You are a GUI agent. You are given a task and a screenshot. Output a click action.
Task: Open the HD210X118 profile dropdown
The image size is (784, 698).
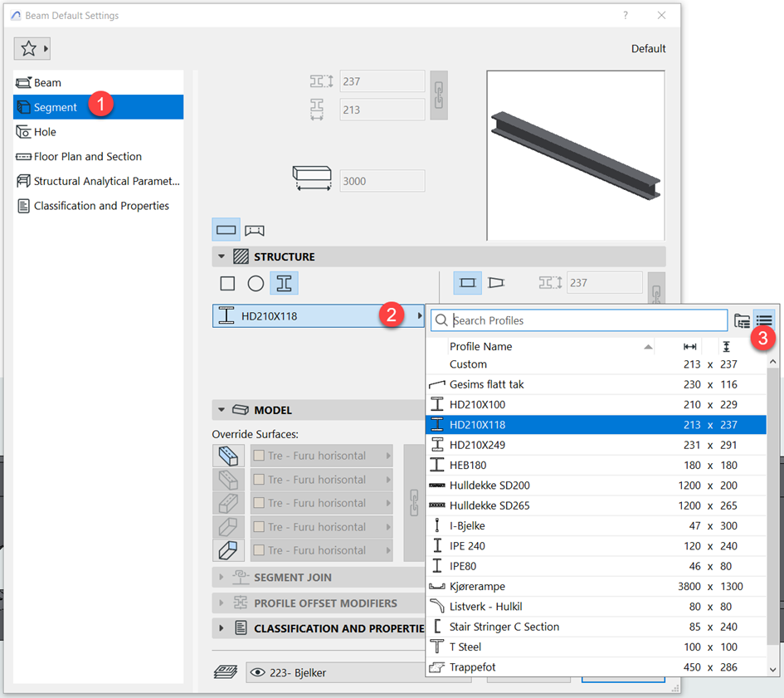[x=319, y=315]
